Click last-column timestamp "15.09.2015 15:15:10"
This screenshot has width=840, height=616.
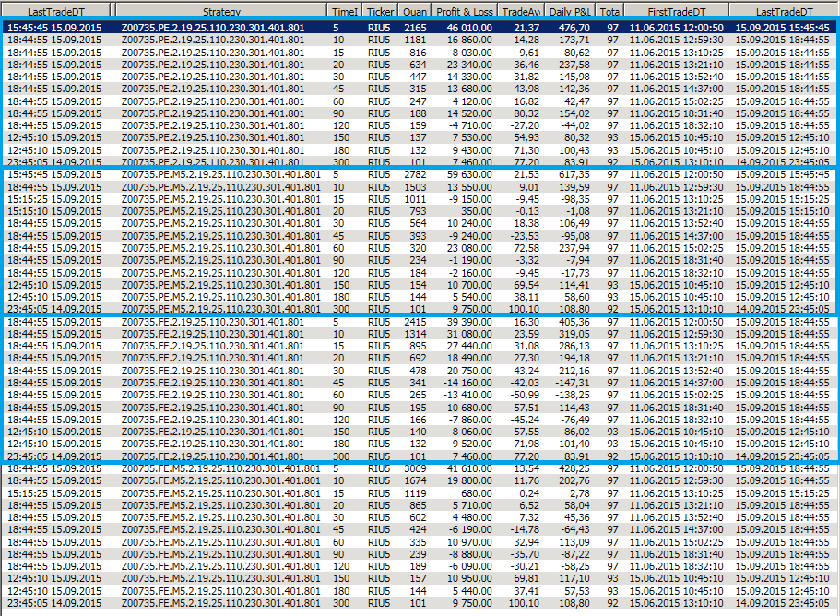click(x=782, y=211)
